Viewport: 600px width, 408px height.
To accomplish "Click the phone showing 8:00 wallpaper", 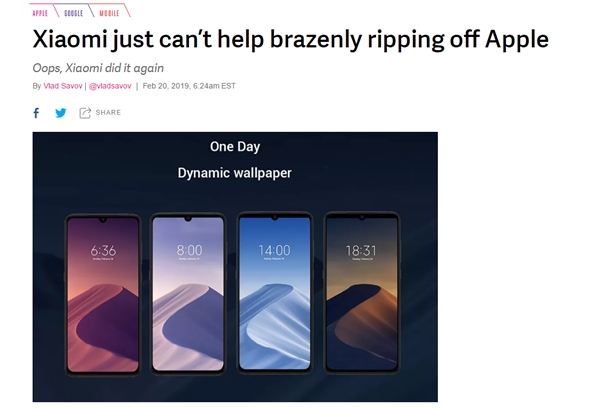I will [188, 294].
